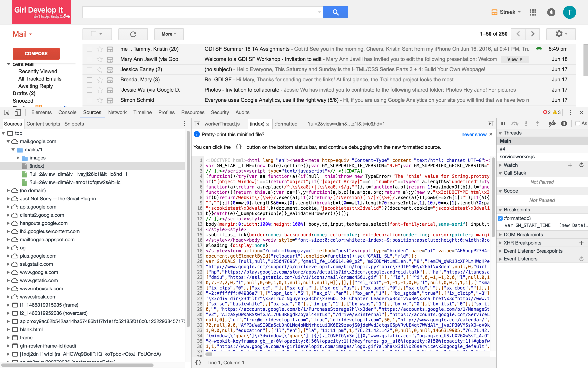Viewport: 588px width, 368px height.
Task: Click pretty-print braces in status bar
Action: [198, 363]
